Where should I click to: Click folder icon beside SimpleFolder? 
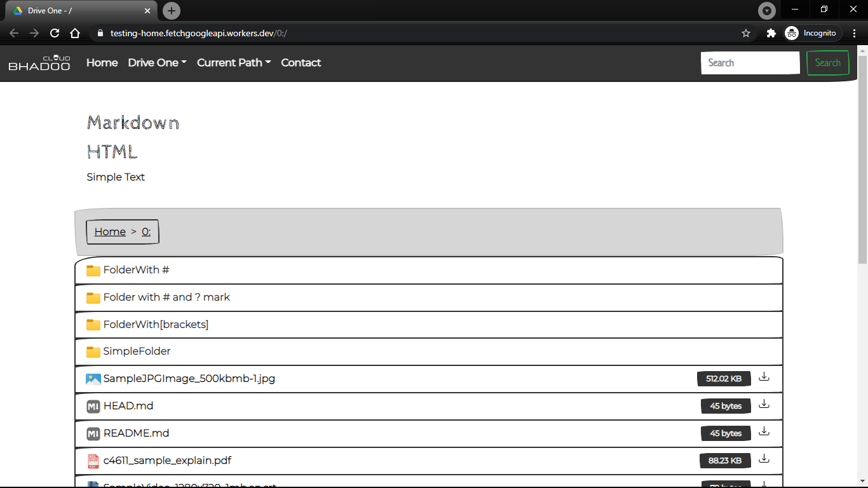(93, 352)
